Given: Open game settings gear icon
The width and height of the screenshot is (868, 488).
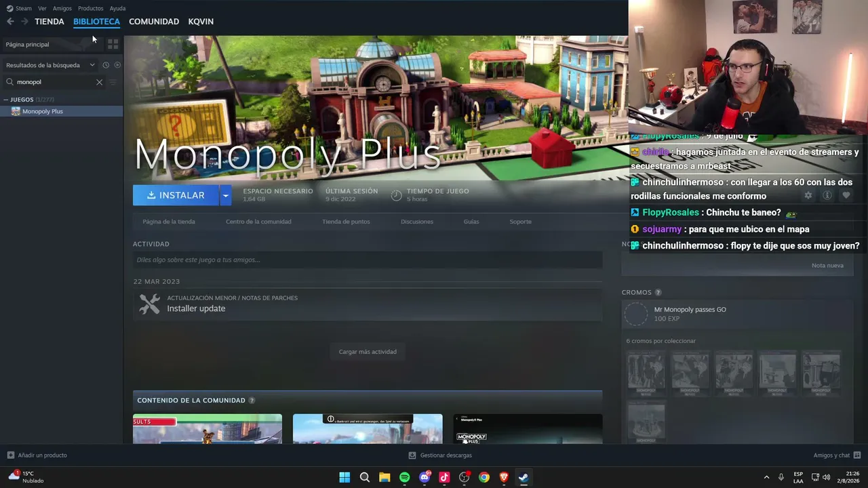Looking at the screenshot, I should (x=808, y=195).
